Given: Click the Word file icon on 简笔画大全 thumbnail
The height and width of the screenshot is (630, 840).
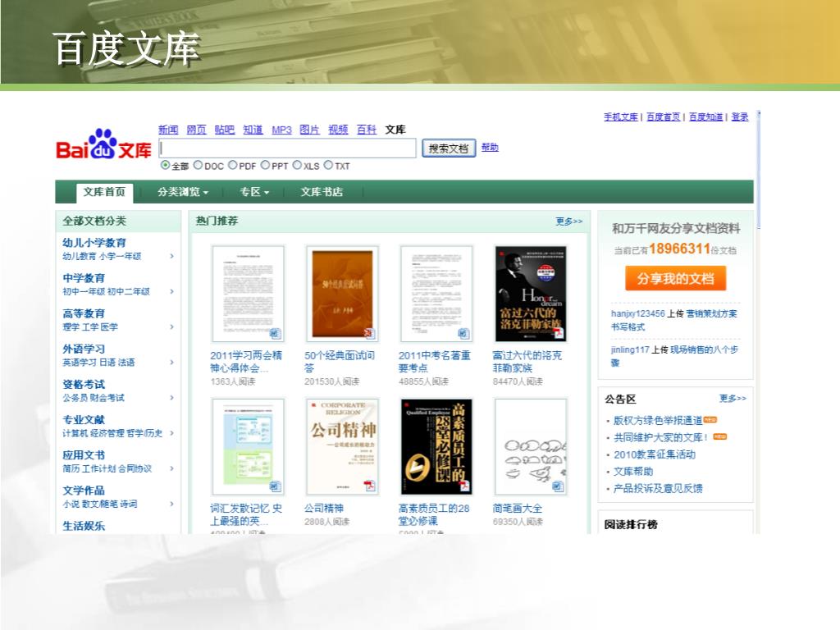Looking at the screenshot, I should [x=558, y=486].
